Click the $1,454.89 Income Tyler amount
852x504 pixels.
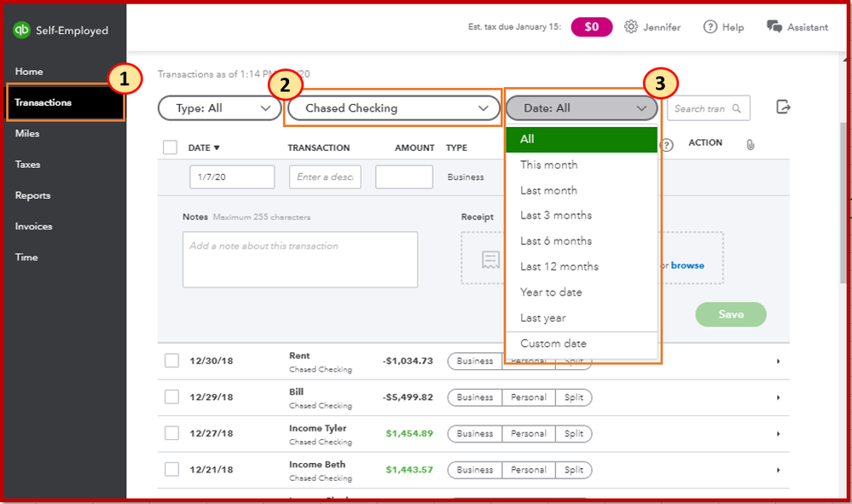[x=409, y=433]
